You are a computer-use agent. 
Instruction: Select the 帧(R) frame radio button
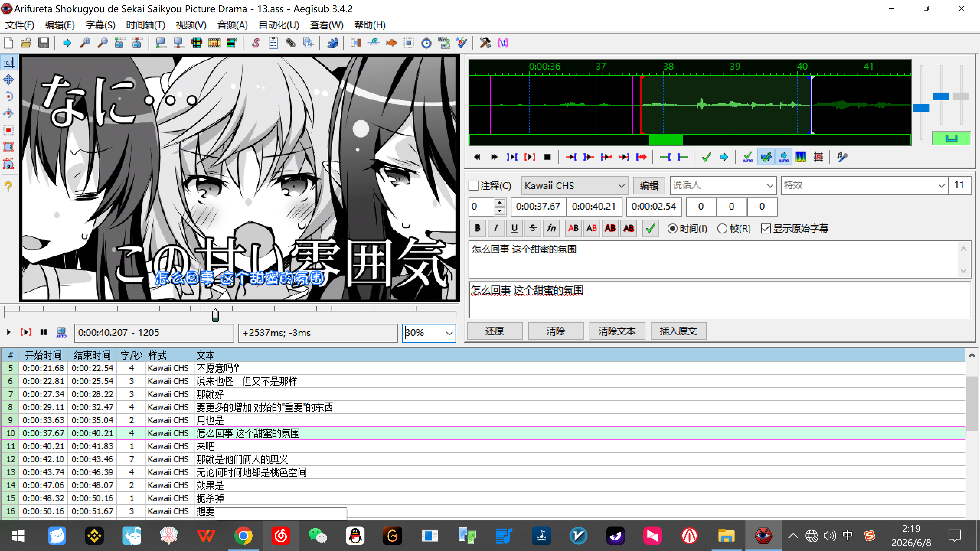pos(722,229)
